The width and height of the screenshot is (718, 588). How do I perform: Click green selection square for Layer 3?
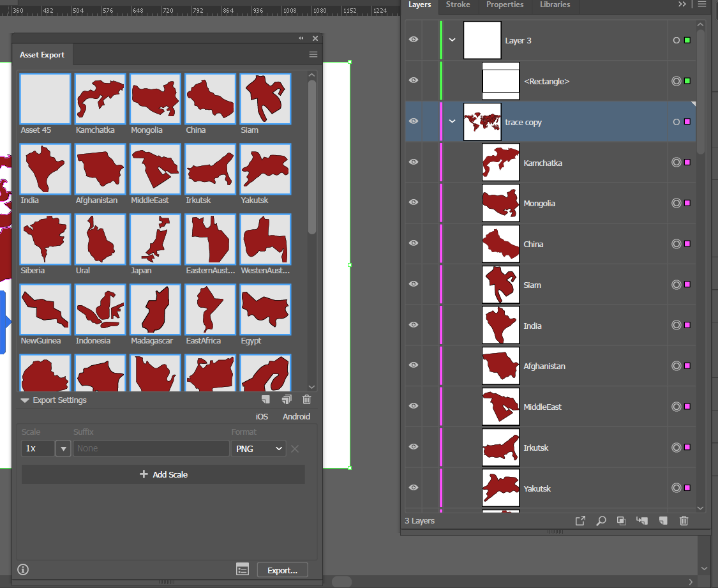pos(687,40)
